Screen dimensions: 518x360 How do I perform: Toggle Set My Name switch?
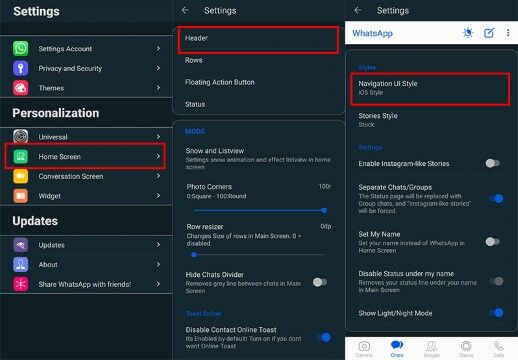(493, 242)
